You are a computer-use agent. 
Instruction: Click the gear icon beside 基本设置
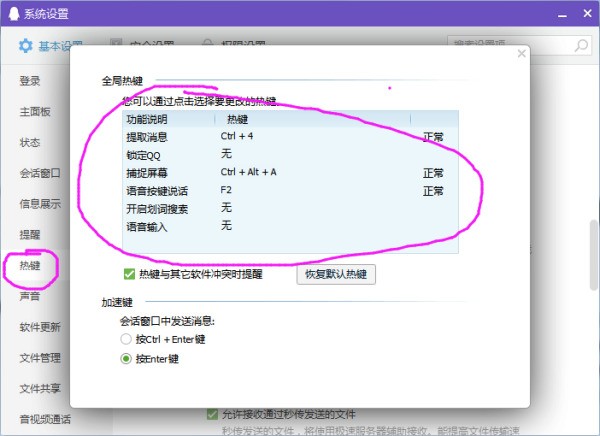tap(27, 45)
